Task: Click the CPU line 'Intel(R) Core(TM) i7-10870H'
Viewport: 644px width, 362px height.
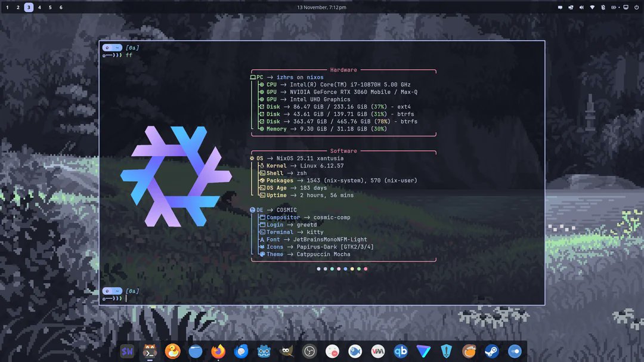Action: 335,85
